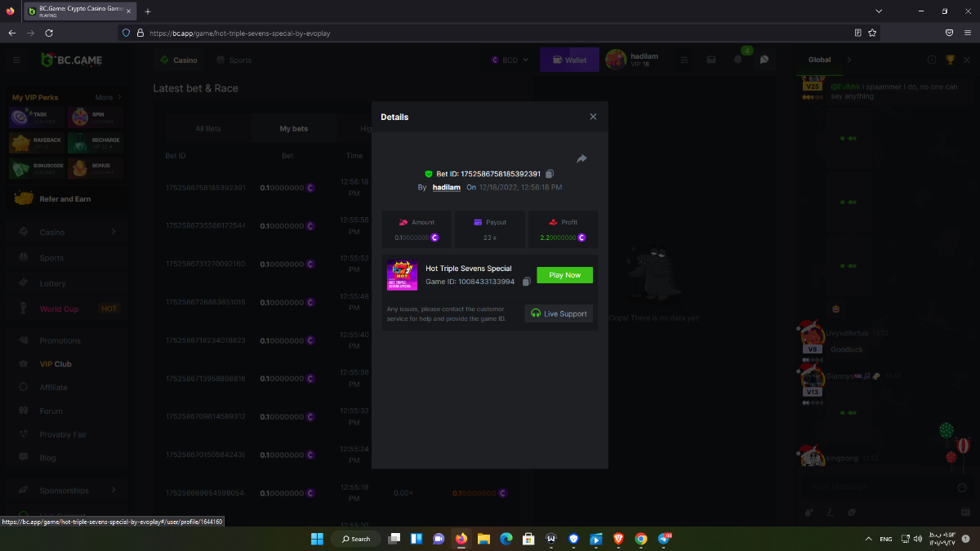The height and width of the screenshot is (551, 980).
Task: Toggle the hamburger sidebar menu
Action: pyautogui.click(x=16, y=60)
